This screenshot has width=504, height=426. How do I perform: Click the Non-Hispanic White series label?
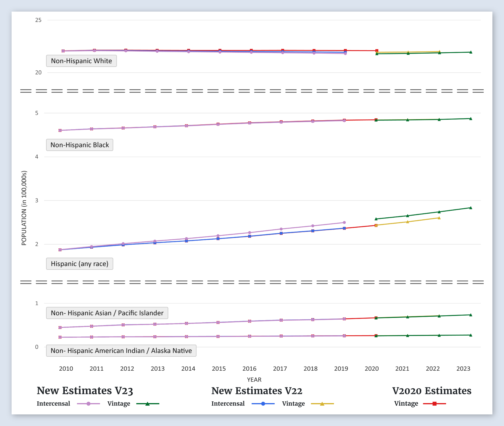(81, 61)
